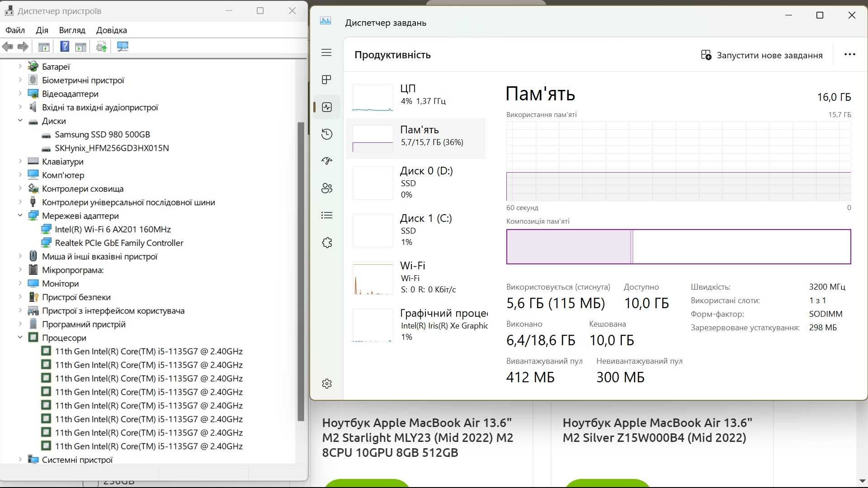Open the Довідка menu
The width and height of the screenshot is (868, 488).
pos(111,30)
